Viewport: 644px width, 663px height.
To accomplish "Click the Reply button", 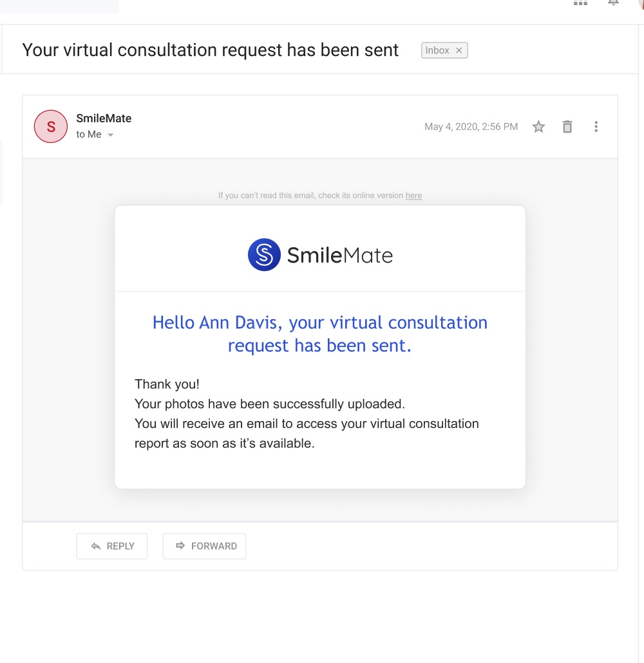I will (x=112, y=546).
